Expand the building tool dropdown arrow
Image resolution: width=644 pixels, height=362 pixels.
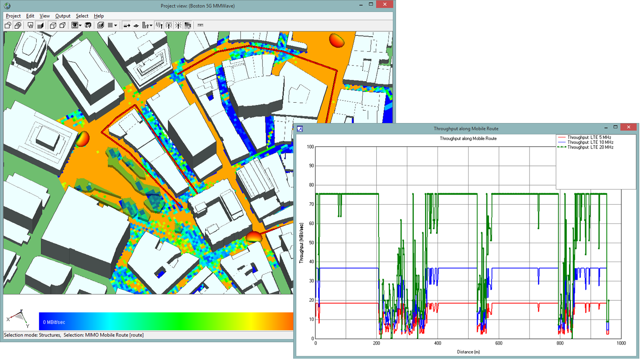pos(151,25)
